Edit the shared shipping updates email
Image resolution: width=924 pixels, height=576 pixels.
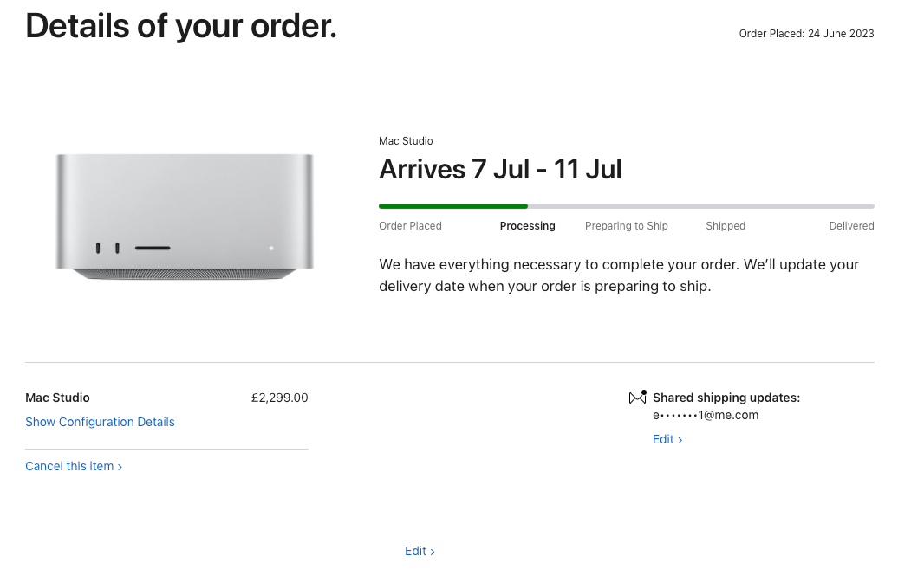tap(667, 439)
